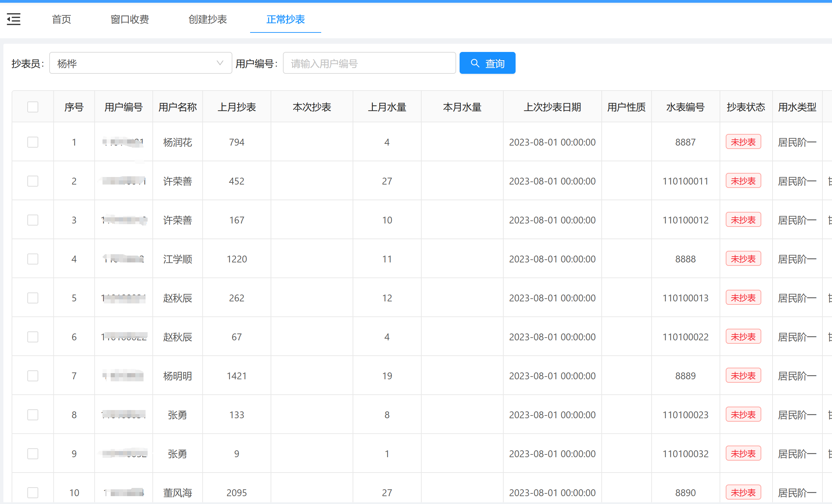Click the 上月抄表 column header
Screen dimensions: 832x504
[237, 107]
